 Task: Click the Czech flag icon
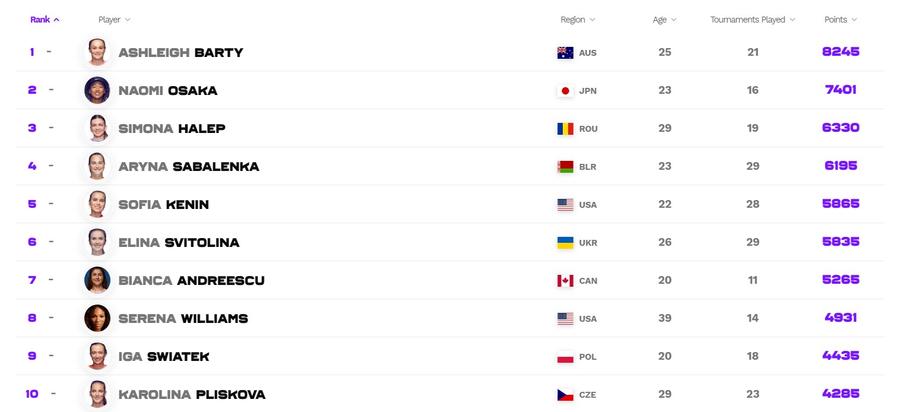[x=565, y=395]
